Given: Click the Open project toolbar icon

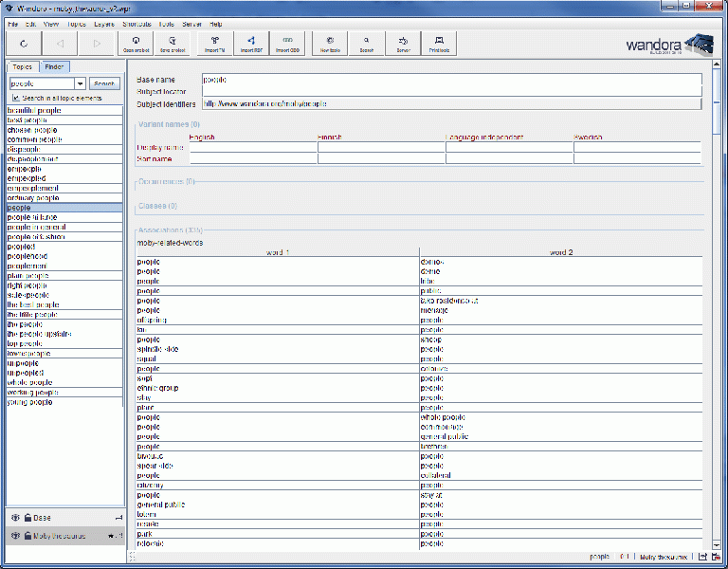Looking at the screenshot, I should coord(136,43).
